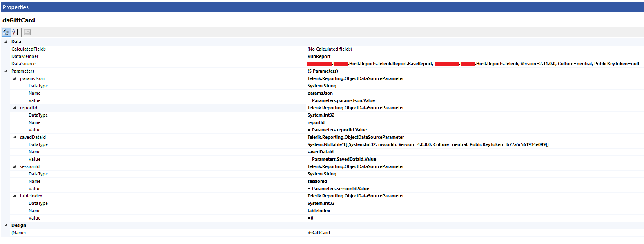
Task: Collapse the savedDataId parameter
Action: coord(14,137)
